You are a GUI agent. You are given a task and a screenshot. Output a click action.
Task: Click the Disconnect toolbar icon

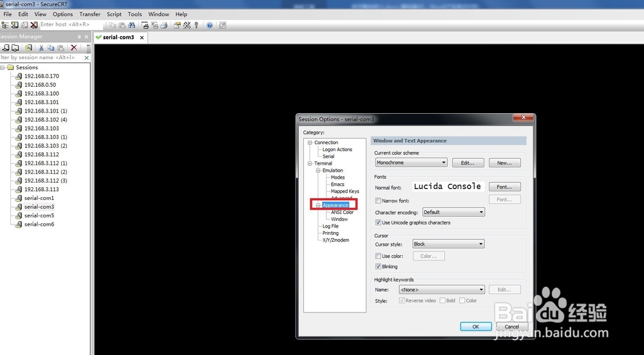[33, 25]
